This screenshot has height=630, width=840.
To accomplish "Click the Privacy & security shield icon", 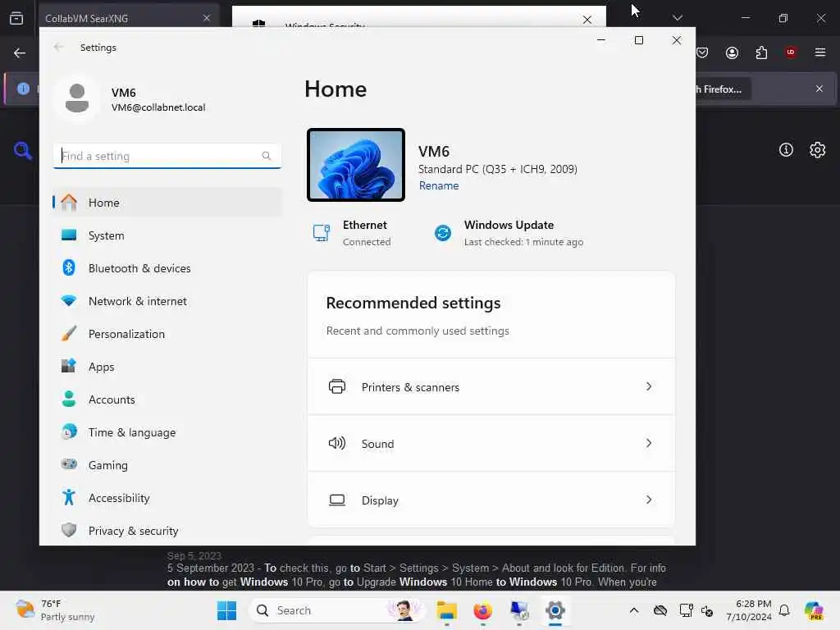I will [69, 531].
